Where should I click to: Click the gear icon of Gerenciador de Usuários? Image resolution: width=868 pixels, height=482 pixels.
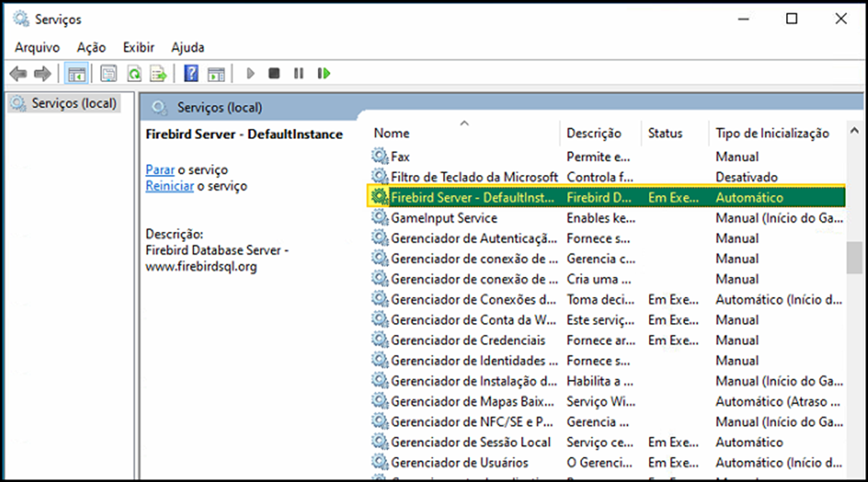(x=380, y=462)
